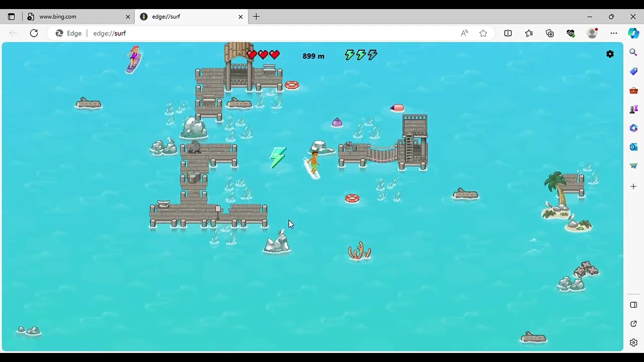Add a sidebar app with plus
This screenshot has width=644, height=362.
coord(633,187)
